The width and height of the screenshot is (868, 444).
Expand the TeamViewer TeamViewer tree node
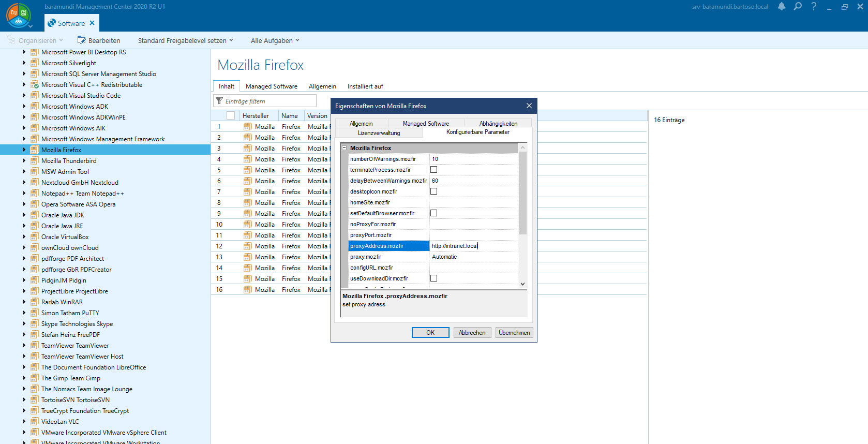[24, 345]
